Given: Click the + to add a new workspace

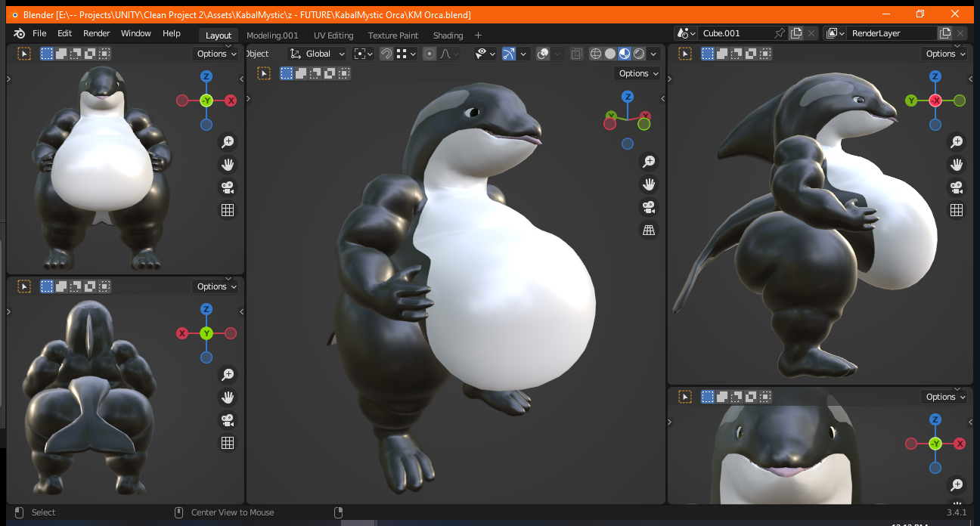Looking at the screenshot, I should click(478, 36).
